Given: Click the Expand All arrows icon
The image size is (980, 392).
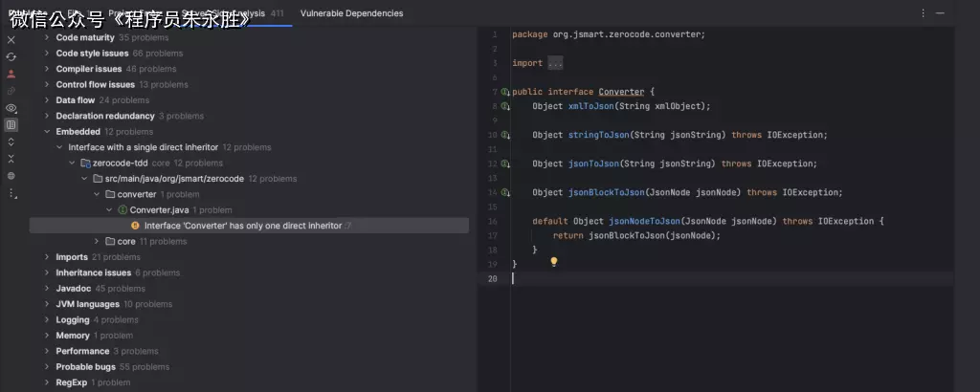Looking at the screenshot, I should click(11, 142).
